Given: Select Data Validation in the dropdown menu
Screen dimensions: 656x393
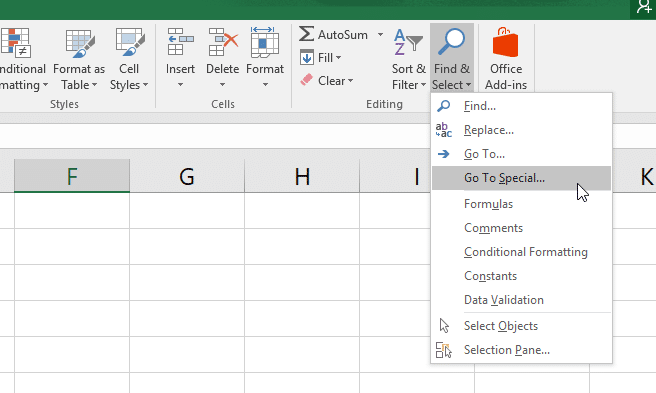Looking at the screenshot, I should pos(521,300).
